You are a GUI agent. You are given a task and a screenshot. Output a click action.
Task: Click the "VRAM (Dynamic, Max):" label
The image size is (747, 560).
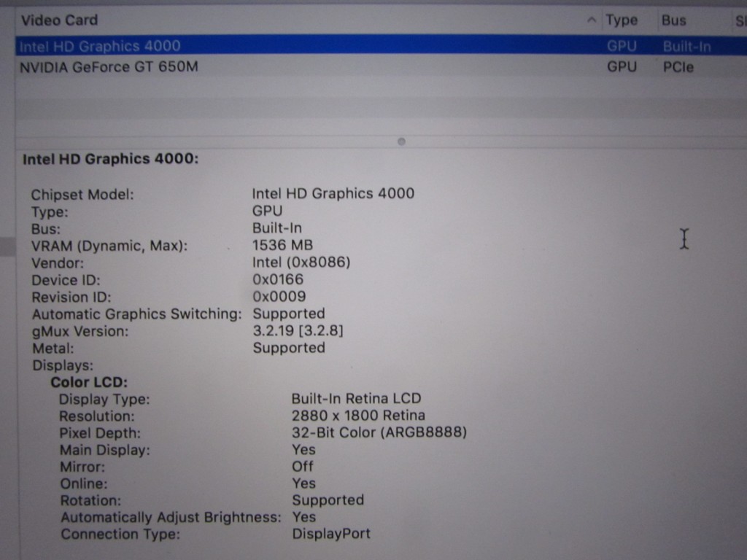point(109,246)
